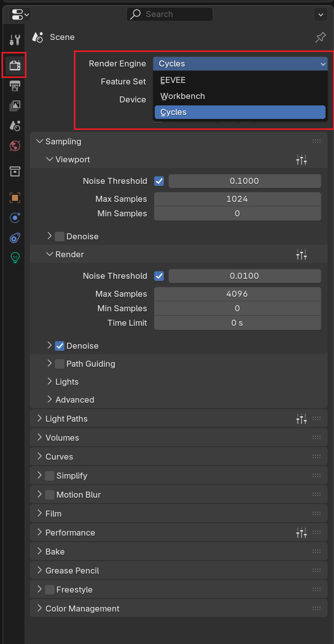Uncheck the Render Denoise checkbox
This screenshot has height=644, width=334.
(59, 346)
